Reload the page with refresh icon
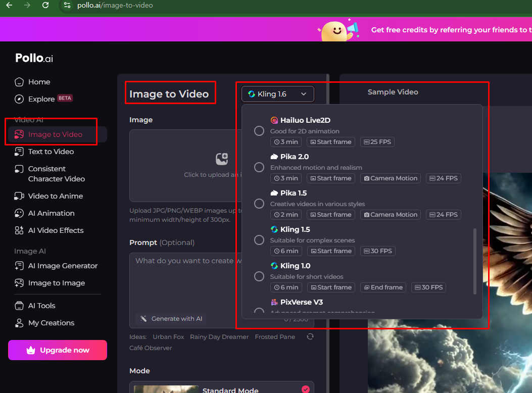Viewport: 532px width, 393px height. coord(45,5)
